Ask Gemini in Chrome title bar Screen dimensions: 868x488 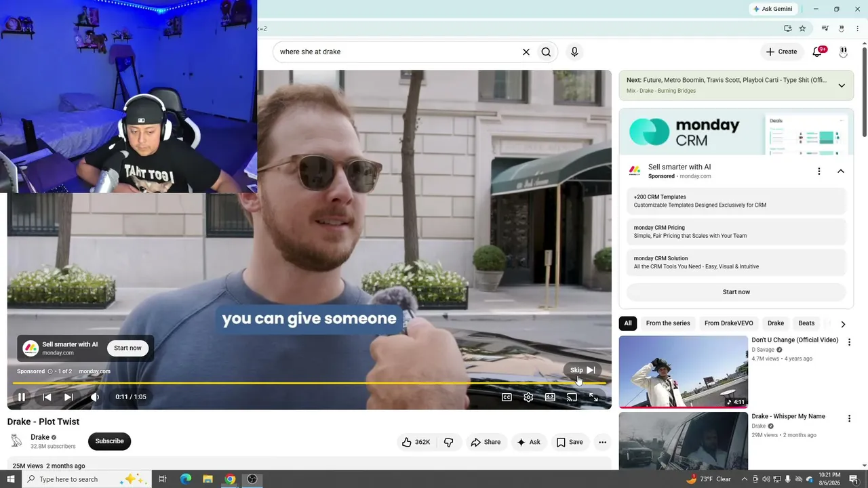(772, 9)
